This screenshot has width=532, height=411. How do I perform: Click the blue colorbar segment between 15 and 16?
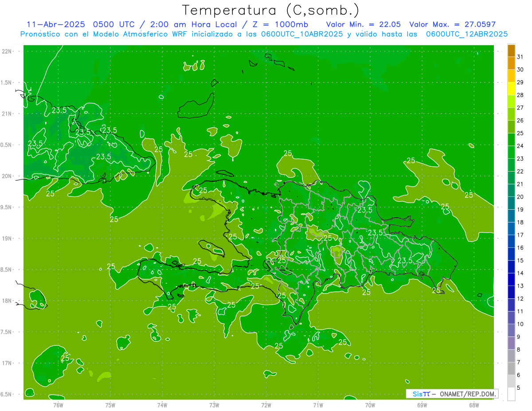(511, 254)
